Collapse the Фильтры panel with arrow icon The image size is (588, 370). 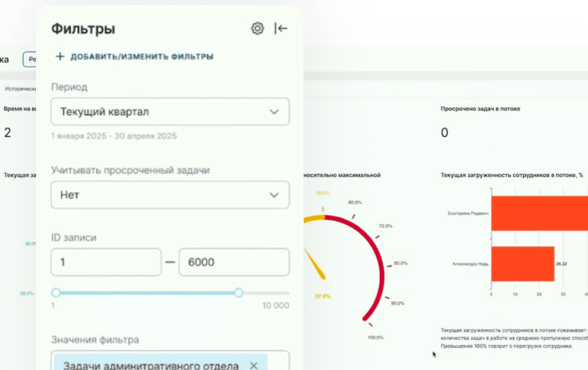tap(281, 28)
